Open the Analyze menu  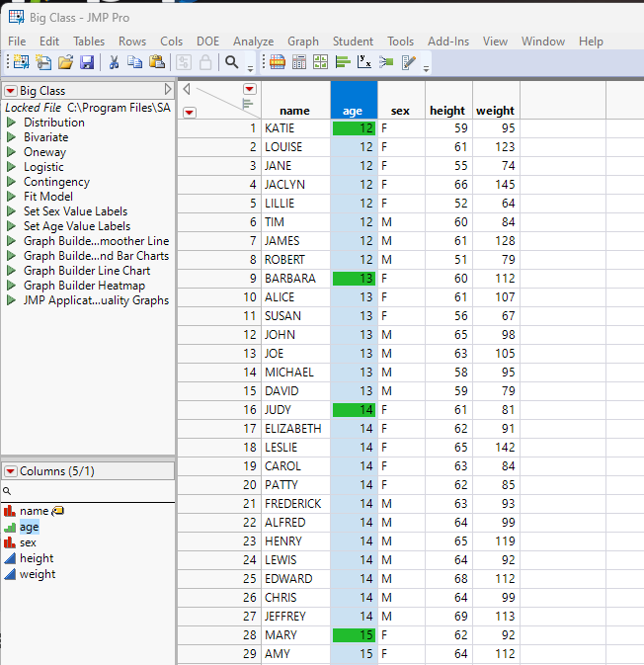(253, 42)
